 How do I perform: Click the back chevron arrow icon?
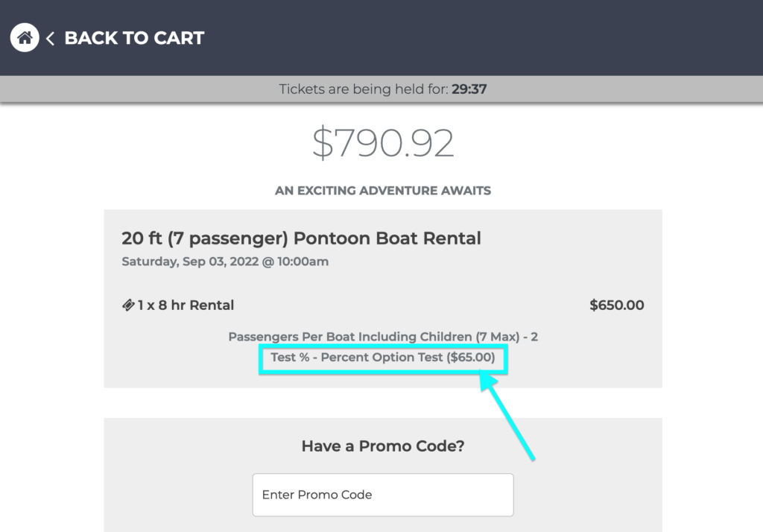[50, 39]
